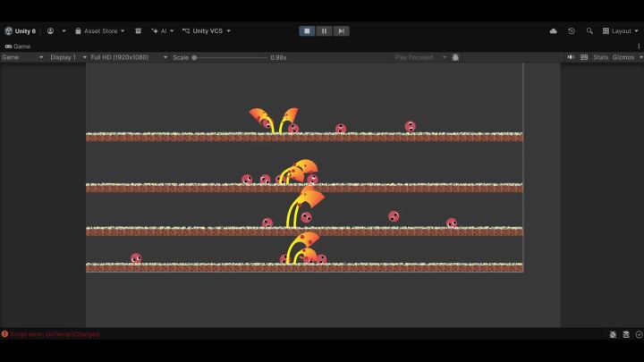Viewport: 644px width, 362px height.
Task: Open the Game view options kebab menu
Action: pos(639,46)
